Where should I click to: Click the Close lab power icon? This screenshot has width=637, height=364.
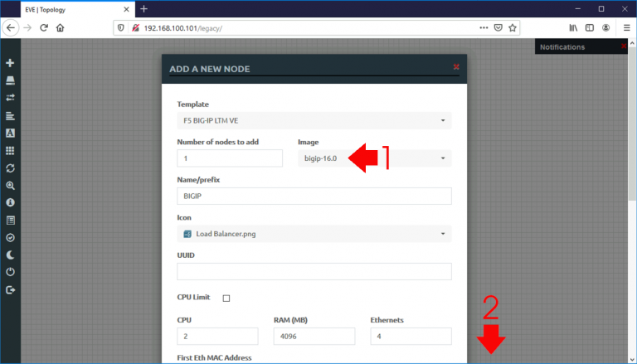coord(10,272)
